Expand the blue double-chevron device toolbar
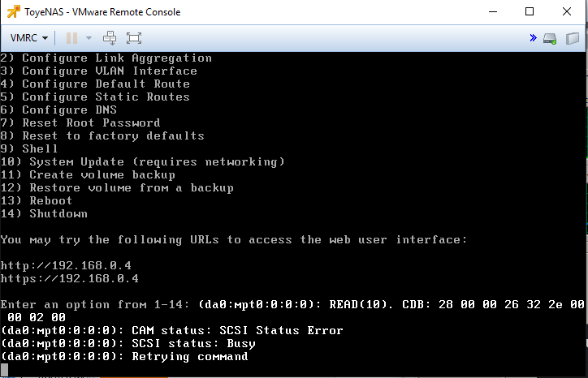The height and width of the screenshot is (378, 588). coord(533,37)
